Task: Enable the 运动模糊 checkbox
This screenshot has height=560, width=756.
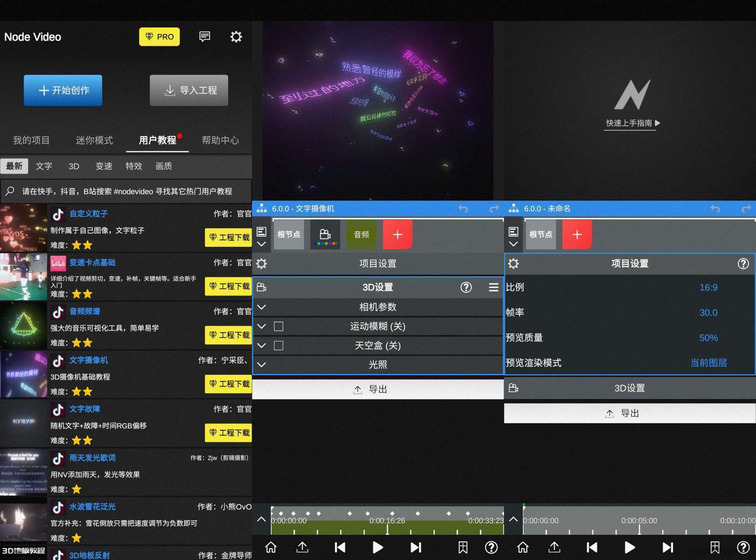Action: (279, 326)
